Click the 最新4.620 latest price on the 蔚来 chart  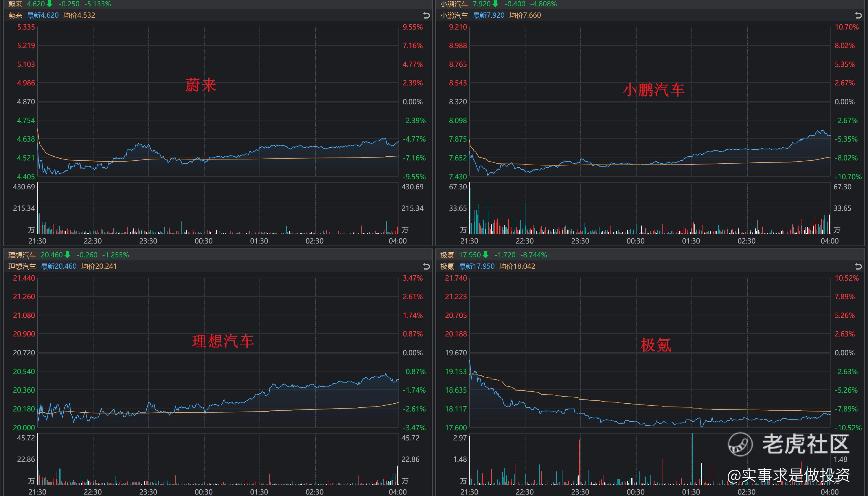[x=43, y=15]
